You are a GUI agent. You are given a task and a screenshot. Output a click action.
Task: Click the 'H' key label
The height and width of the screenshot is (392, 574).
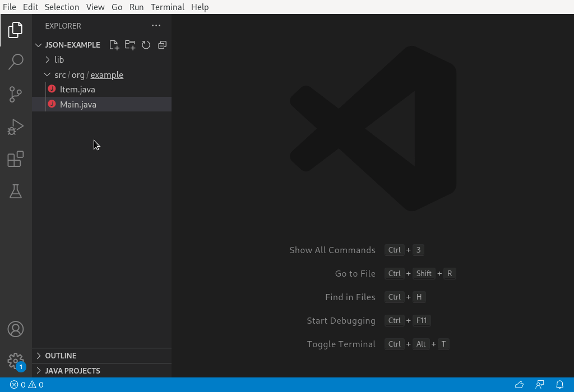point(419,297)
